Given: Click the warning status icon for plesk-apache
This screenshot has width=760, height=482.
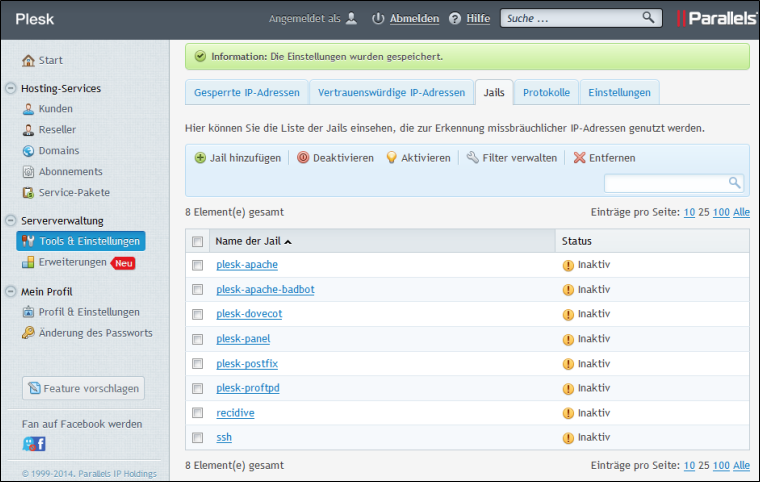Looking at the screenshot, I should [x=568, y=265].
